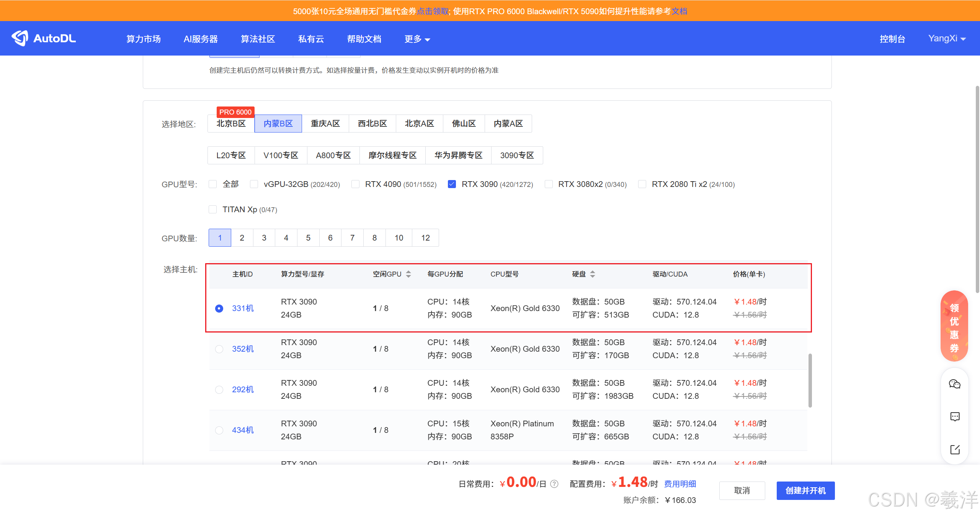Select the 内蒙B区 region tab
Viewport: 980px width, 516px height.
point(278,124)
